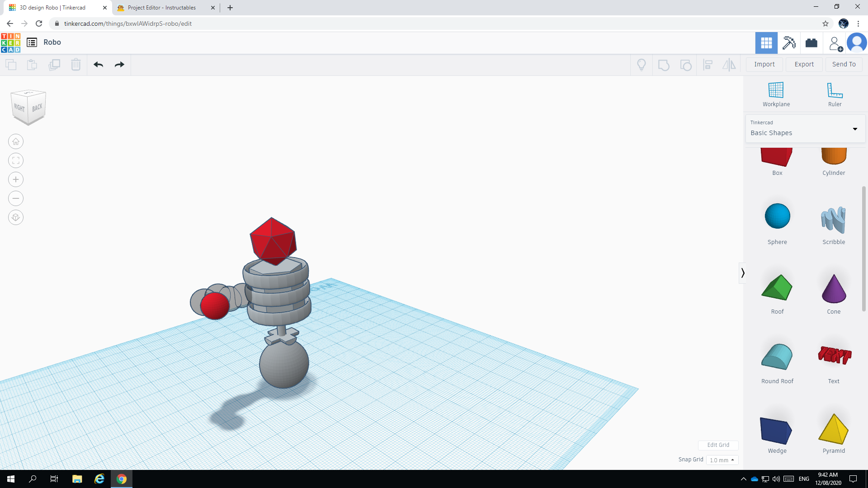The width and height of the screenshot is (868, 488).
Task: Open the Blocks pickaxe mode
Action: pos(789,43)
